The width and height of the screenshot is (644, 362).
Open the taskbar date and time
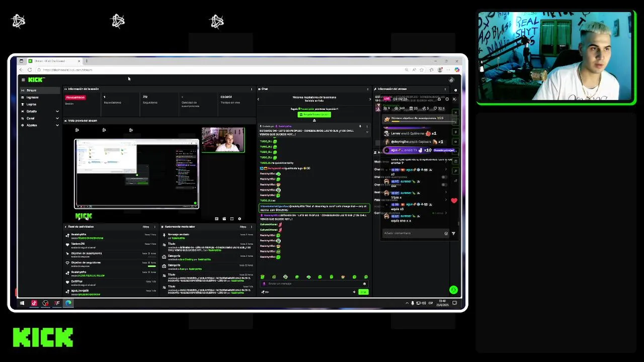pos(442,303)
